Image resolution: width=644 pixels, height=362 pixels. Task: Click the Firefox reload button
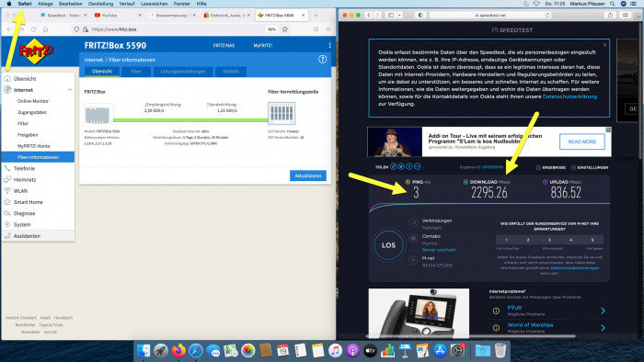point(34,29)
